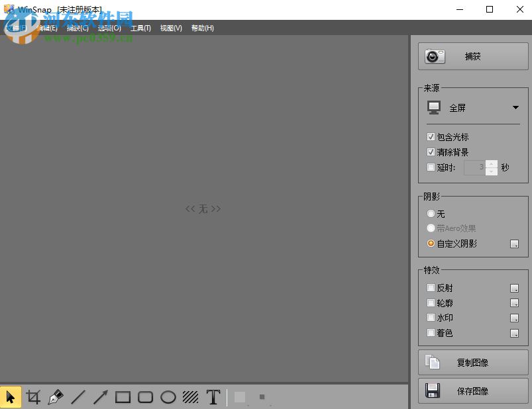Select the Text tool
This screenshot has width=532, height=409.
[x=213, y=397]
